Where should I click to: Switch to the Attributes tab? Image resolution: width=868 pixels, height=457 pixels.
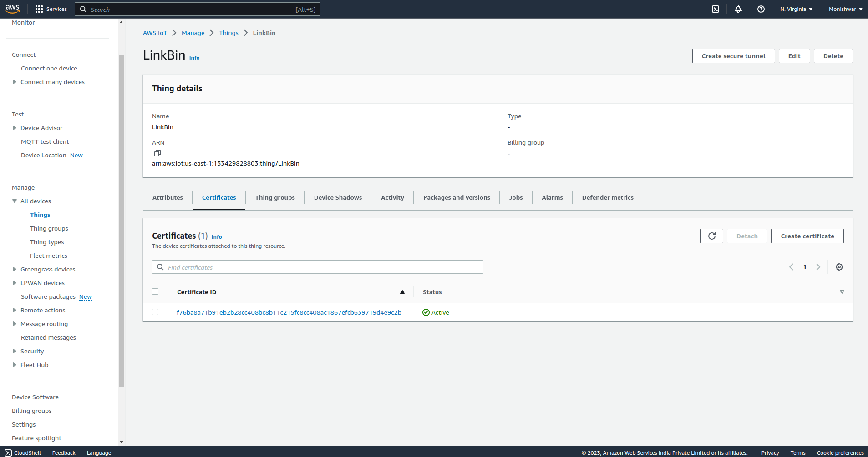tap(168, 197)
